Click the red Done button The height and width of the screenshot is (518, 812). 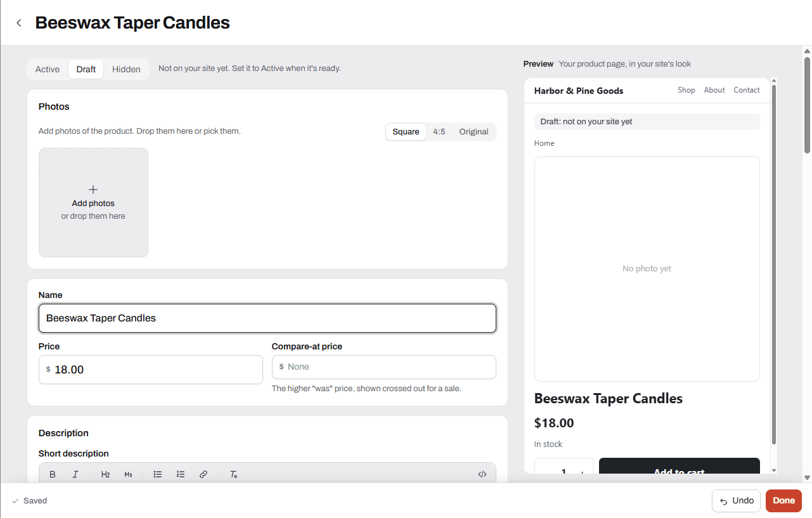783,501
